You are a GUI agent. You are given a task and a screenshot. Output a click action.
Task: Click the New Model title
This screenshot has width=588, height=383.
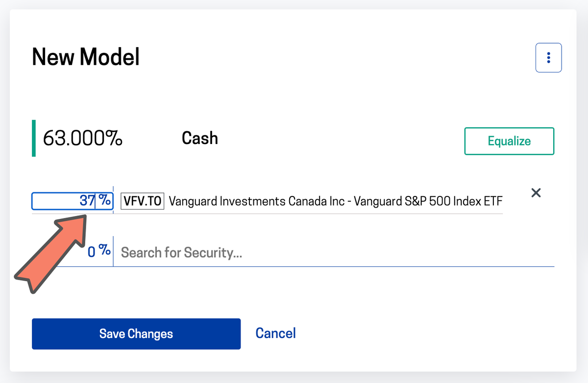pyautogui.click(x=86, y=58)
